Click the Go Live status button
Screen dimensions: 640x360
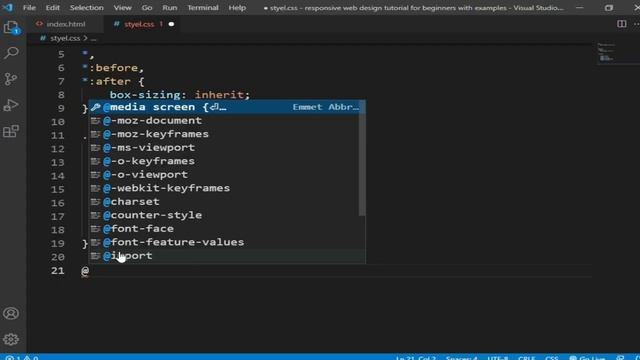[587, 358]
